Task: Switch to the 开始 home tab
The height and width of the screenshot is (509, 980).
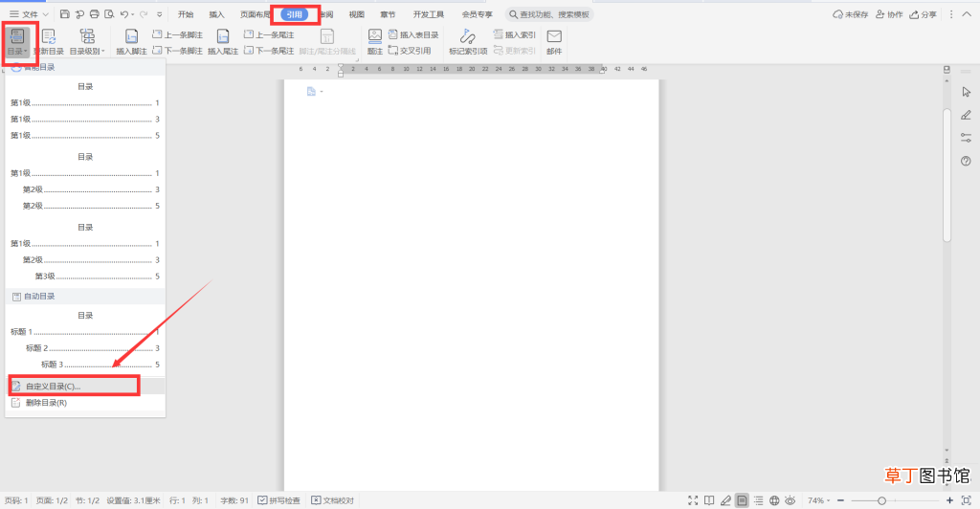Action: coord(186,14)
